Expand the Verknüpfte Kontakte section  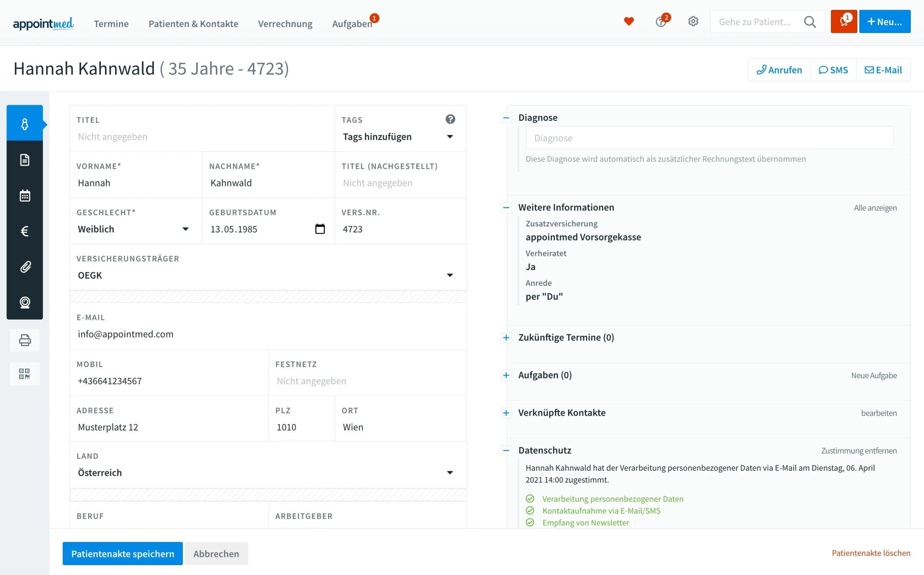pos(506,413)
